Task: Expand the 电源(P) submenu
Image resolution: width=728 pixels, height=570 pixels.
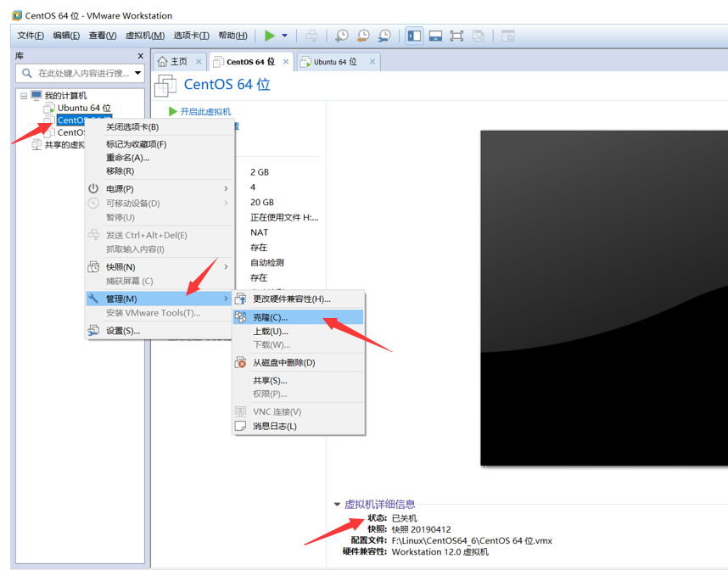Action: coord(160,189)
